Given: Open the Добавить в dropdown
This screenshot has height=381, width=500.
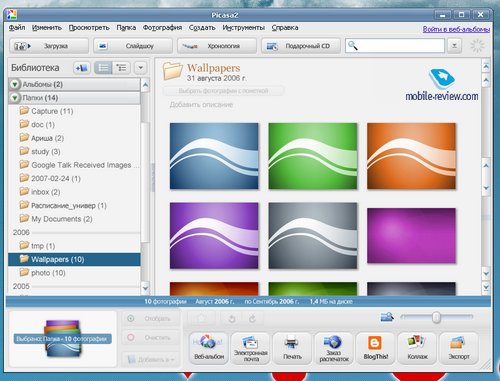Looking at the screenshot, I should (x=151, y=359).
